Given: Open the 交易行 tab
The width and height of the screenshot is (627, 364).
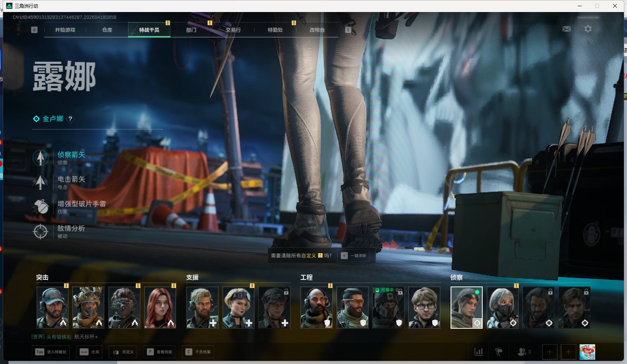Looking at the screenshot, I should (x=233, y=30).
